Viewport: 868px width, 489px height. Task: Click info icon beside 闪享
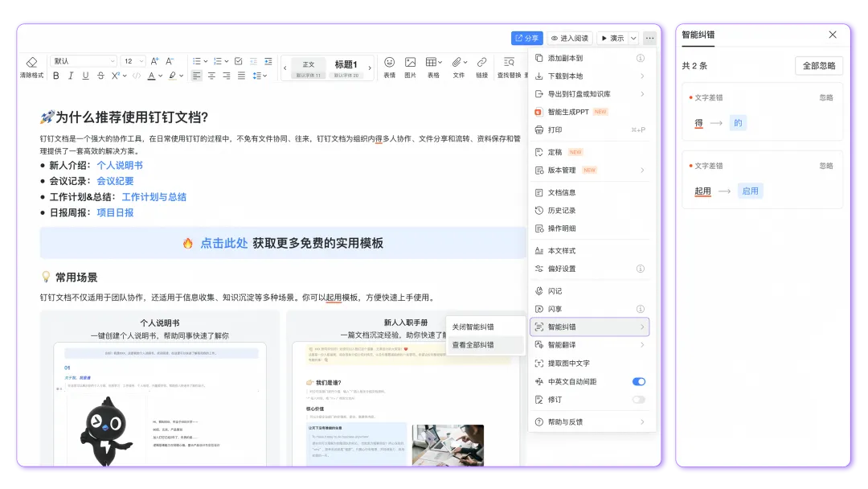[640, 309]
